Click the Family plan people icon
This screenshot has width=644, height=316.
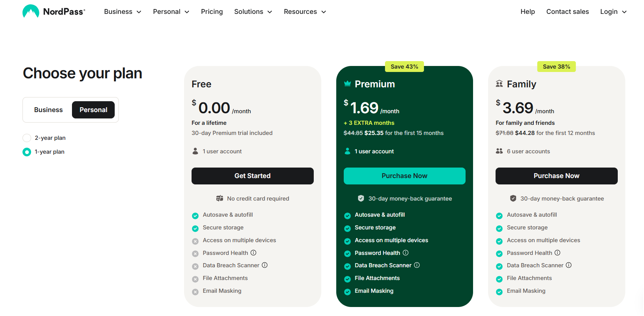[x=499, y=84]
